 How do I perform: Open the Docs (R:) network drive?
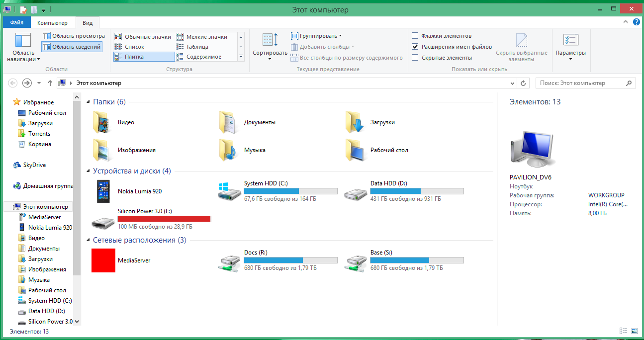229,260
